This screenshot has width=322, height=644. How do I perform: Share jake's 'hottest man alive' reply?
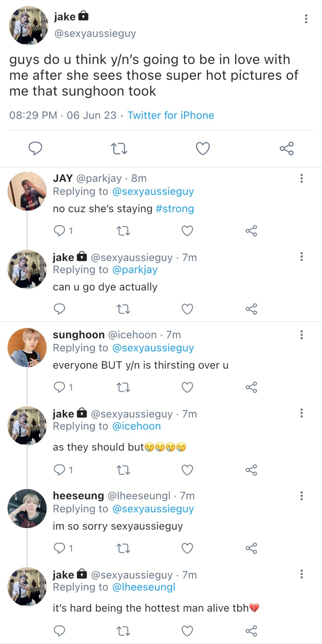(x=251, y=631)
